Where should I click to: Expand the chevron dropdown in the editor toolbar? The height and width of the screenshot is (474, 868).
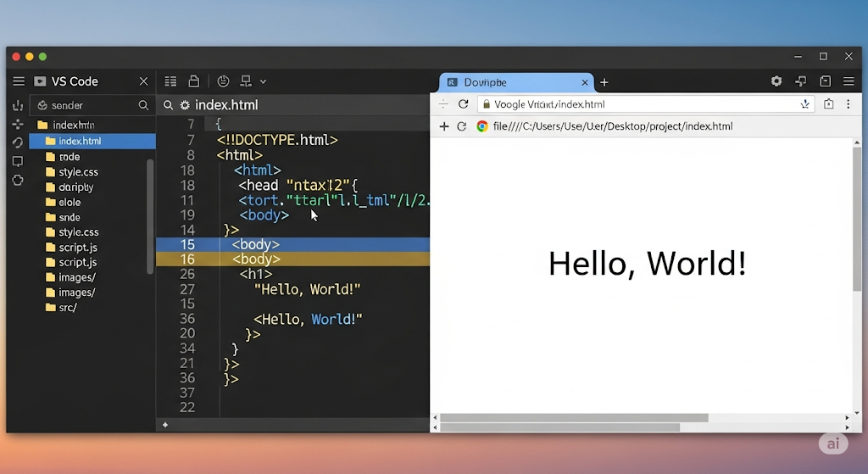click(263, 81)
